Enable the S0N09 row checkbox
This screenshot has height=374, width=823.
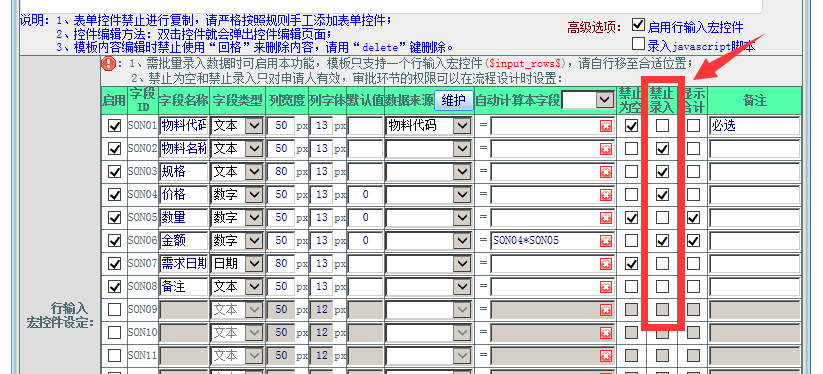(x=114, y=309)
